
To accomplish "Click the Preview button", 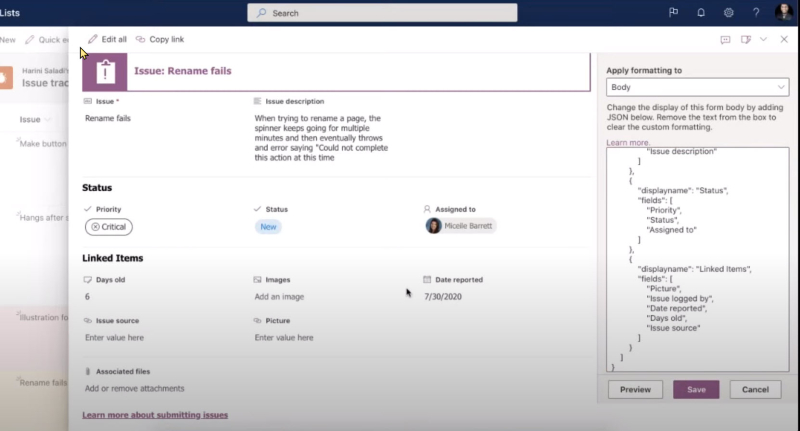I will (635, 390).
